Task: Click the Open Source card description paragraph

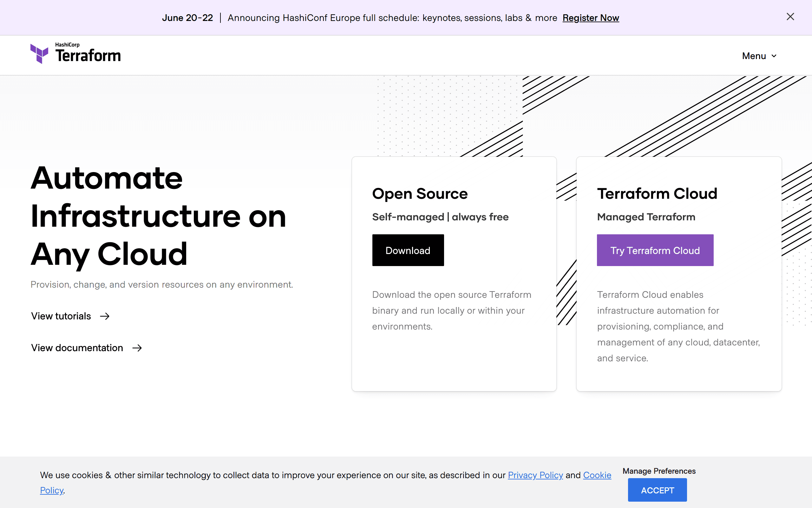Action: pyautogui.click(x=452, y=311)
